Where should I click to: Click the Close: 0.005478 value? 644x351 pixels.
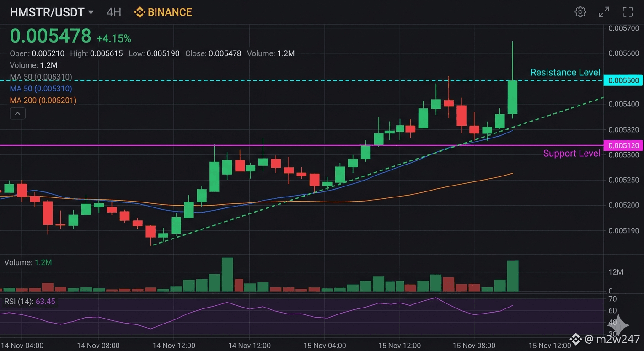point(213,53)
